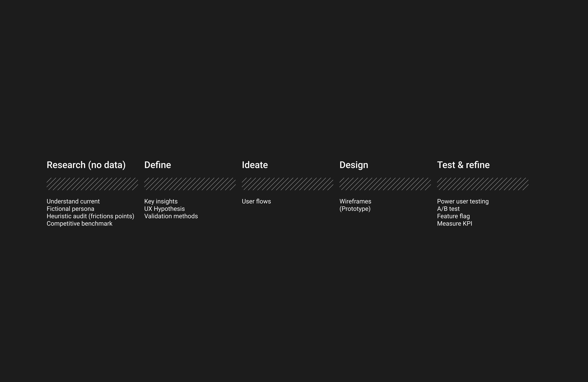Select the 'Design' heading

tap(353, 165)
